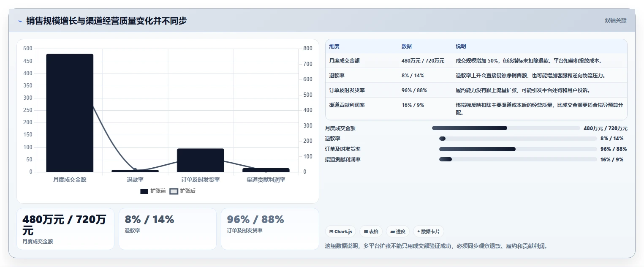Click the 480万元 / 720万元 progress value
Image resolution: width=644 pixels, height=267 pixels.
pyautogui.click(x=606, y=128)
